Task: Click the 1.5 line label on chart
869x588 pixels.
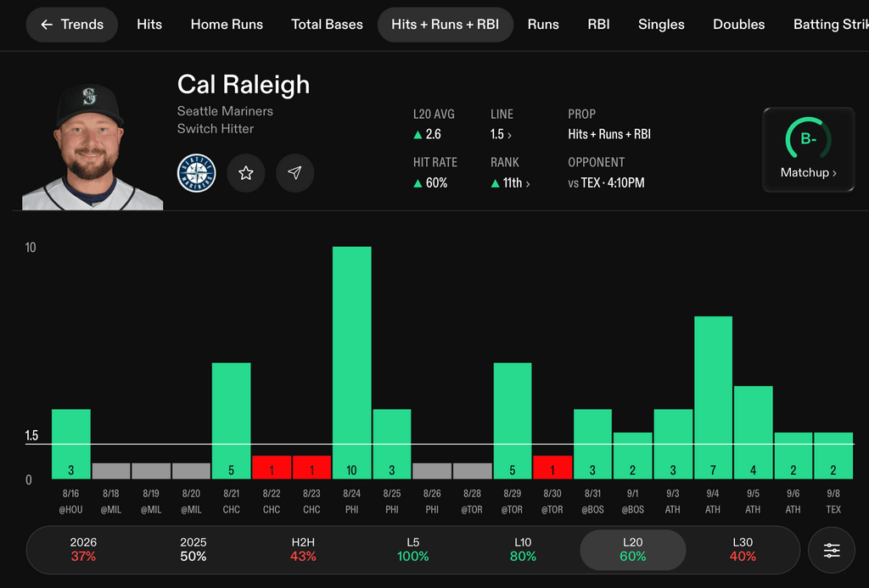Action: tap(31, 435)
